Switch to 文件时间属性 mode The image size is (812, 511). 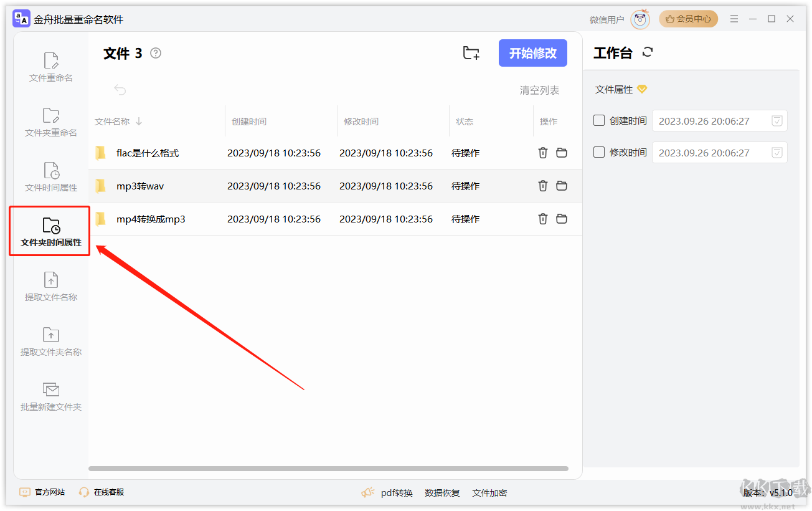point(50,176)
